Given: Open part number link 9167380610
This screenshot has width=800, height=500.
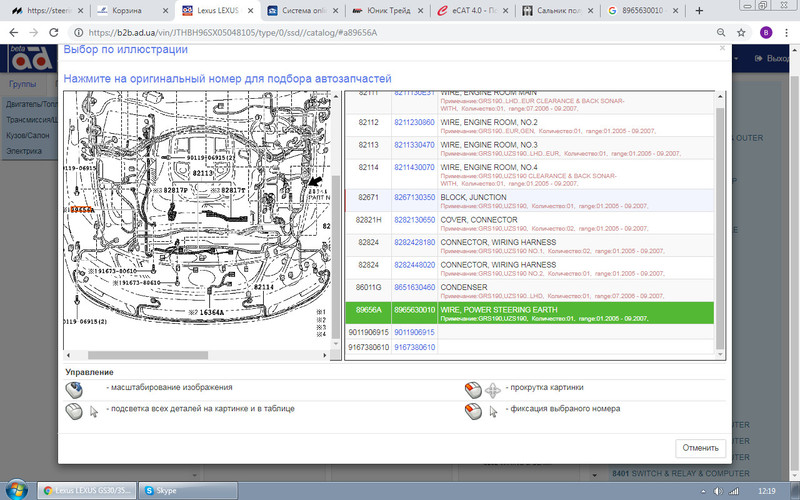Looking at the screenshot, I should [414, 347].
